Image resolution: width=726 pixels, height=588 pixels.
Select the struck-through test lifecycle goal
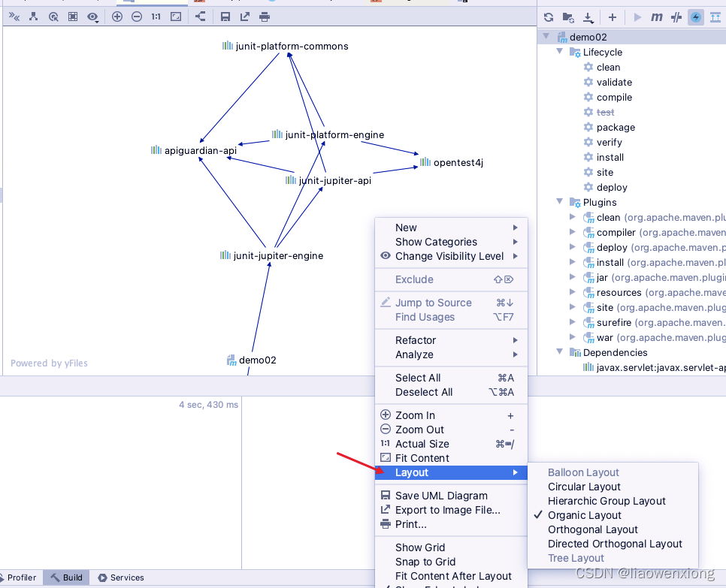pos(605,113)
